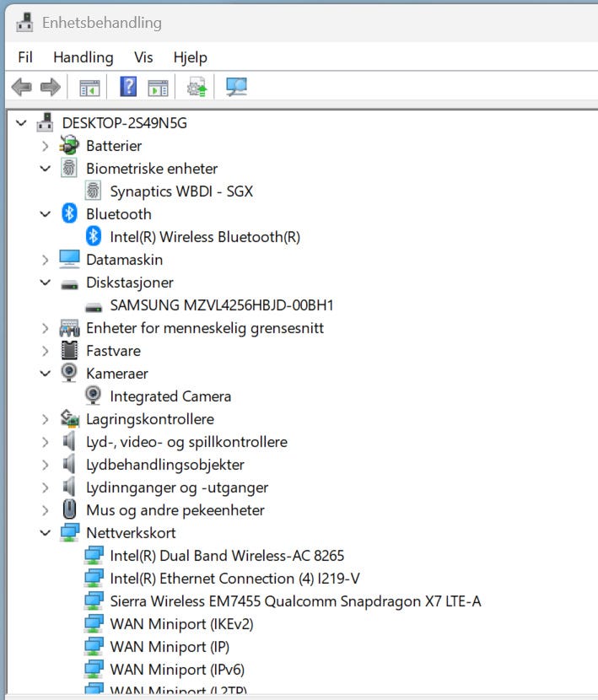Expand the Datamaskin category
598x700 pixels.
coord(45,260)
